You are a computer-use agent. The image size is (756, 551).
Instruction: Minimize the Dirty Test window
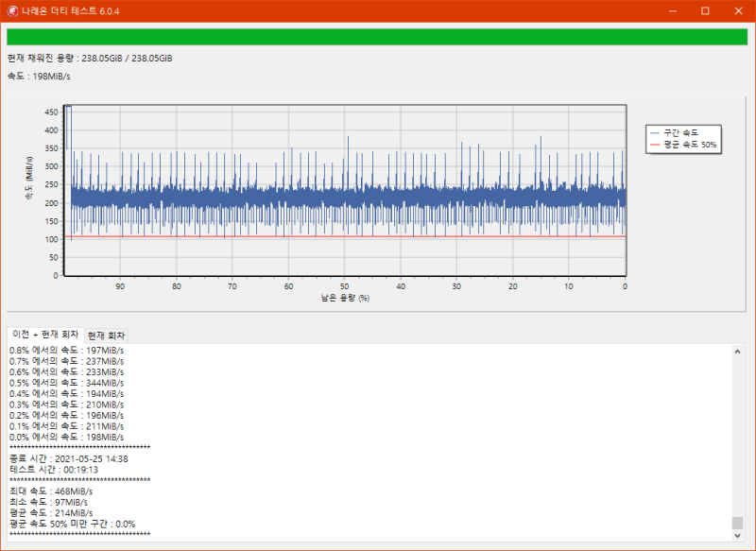click(673, 11)
